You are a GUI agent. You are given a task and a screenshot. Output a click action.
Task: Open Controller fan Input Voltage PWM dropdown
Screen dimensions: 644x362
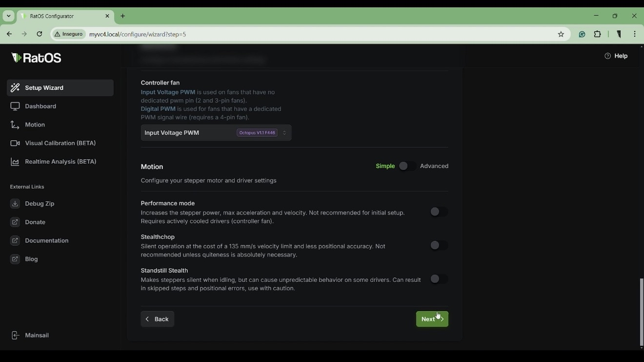click(216, 133)
